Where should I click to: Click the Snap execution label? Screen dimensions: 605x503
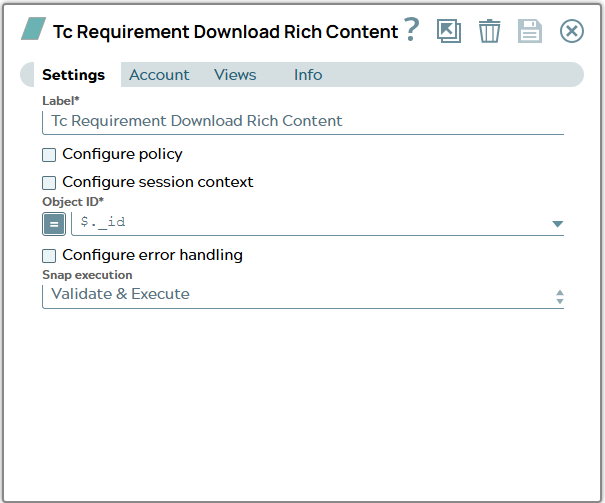coord(87,275)
